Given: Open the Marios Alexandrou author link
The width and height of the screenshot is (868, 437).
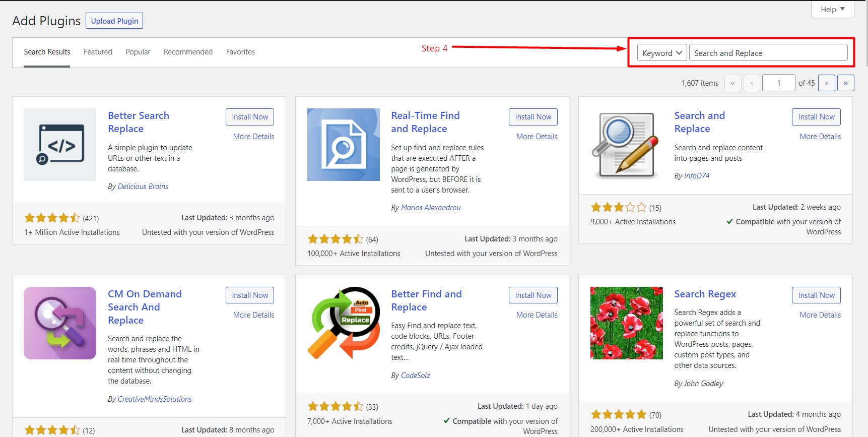Looking at the screenshot, I should (x=431, y=208).
